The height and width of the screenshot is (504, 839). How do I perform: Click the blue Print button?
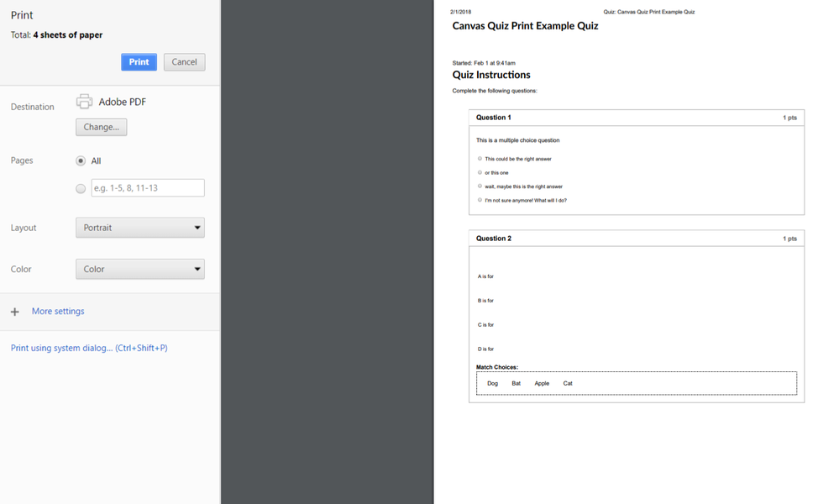(139, 62)
